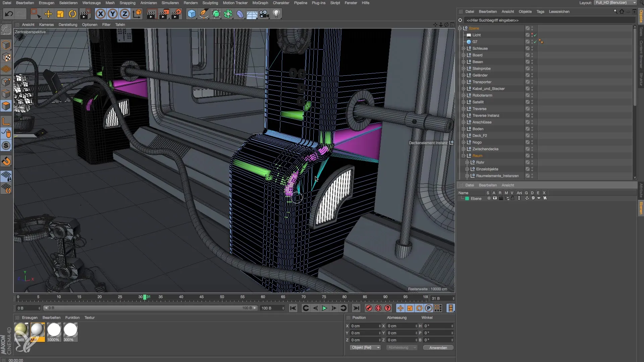Toggle the Parameter P keyframe icon
Image resolution: width=644 pixels, height=362 pixels.
[x=429, y=308]
